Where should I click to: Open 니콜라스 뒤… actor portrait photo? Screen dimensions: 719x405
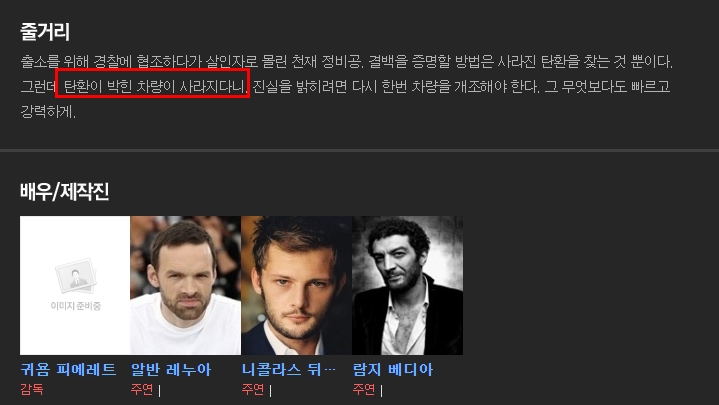tap(296, 285)
